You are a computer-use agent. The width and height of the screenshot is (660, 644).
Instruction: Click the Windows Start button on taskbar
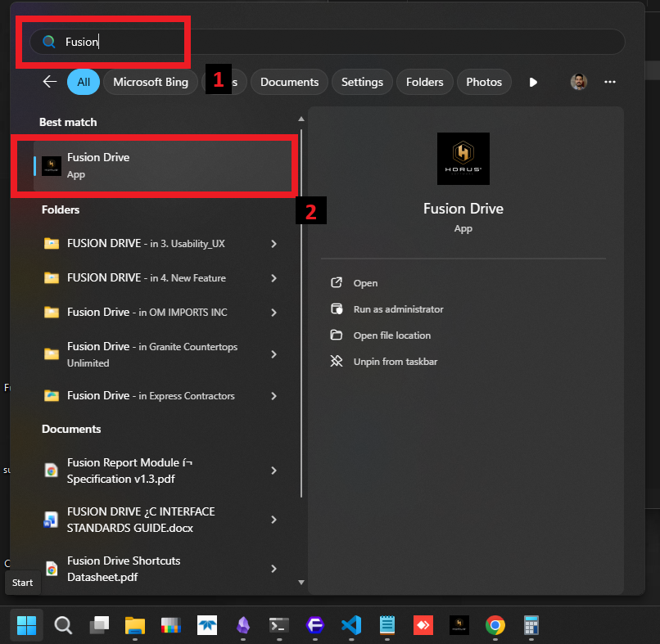26,625
